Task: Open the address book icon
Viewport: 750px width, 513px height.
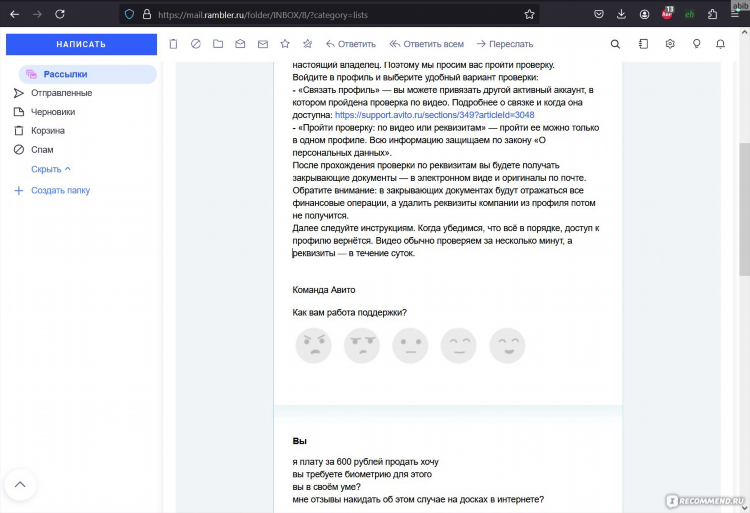Action: pyautogui.click(x=643, y=44)
